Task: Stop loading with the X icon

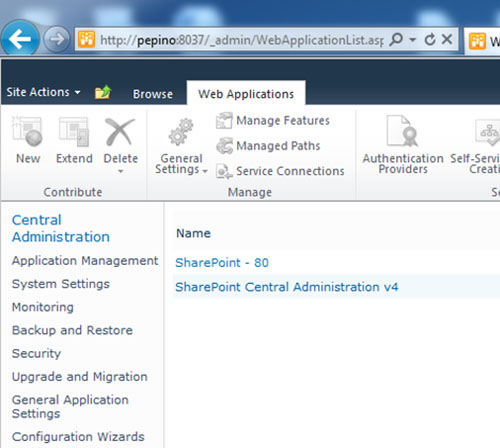Action: point(447,39)
